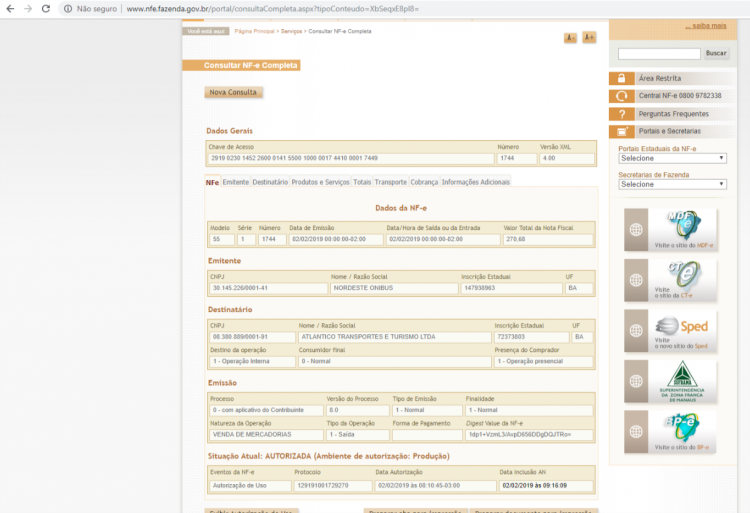Screen dimensions: 750x513
Task: Click the protocol number 129191001729270
Action: point(323,485)
